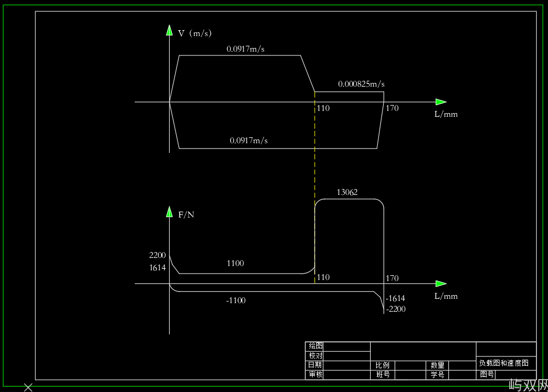Screen dimensions: 548x392
Task: Click the '数量' title block label
Action: click(x=437, y=365)
